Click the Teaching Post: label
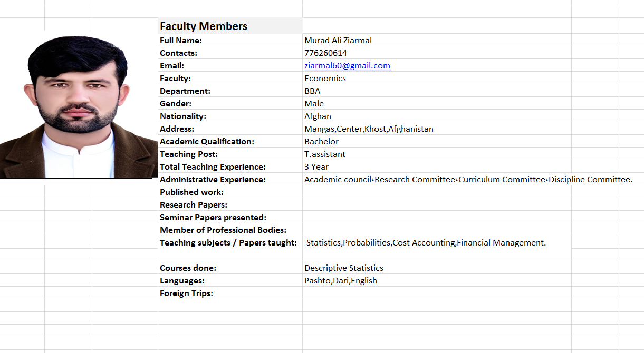 pos(189,154)
